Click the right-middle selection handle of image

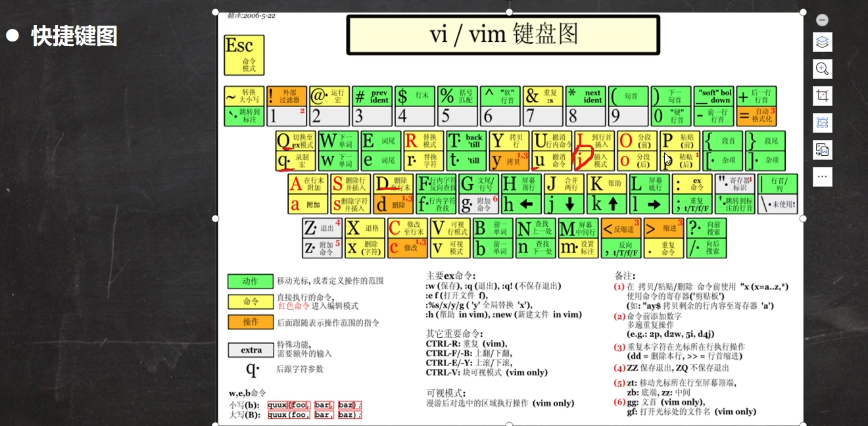pyautogui.click(x=803, y=218)
